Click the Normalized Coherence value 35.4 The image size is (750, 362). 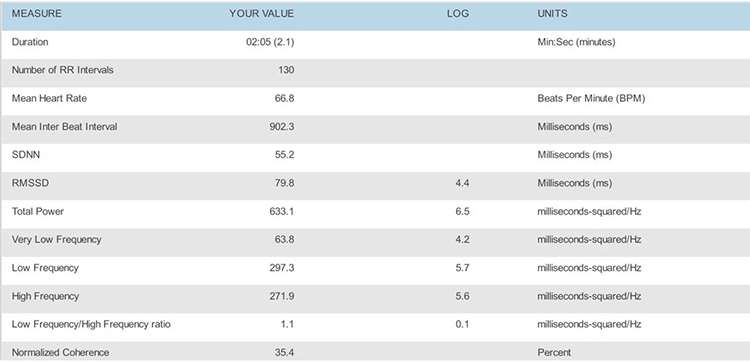(x=286, y=352)
